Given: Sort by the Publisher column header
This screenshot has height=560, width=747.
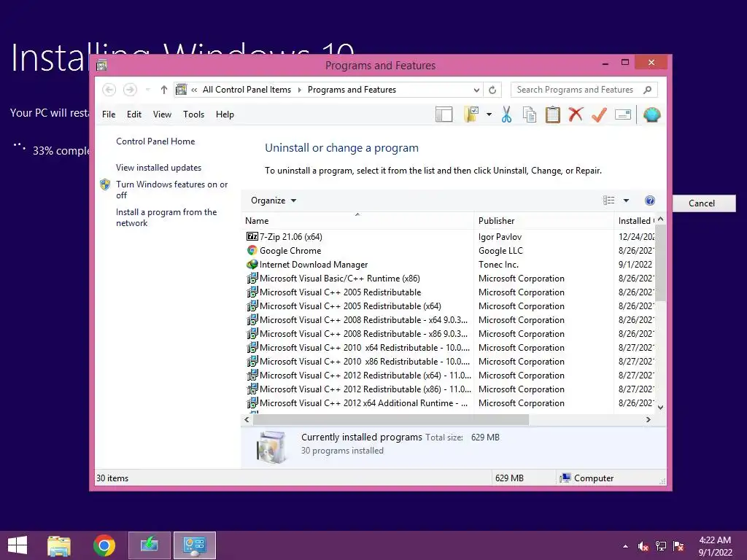Looking at the screenshot, I should [x=544, y=220].
